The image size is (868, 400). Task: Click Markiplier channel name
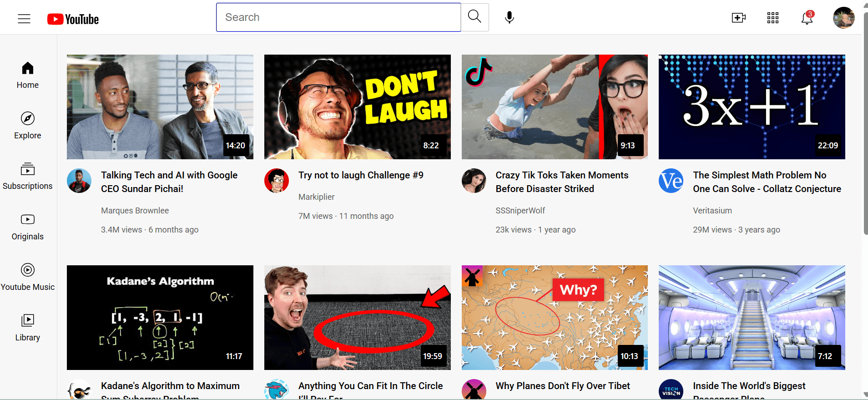point(317,197)
